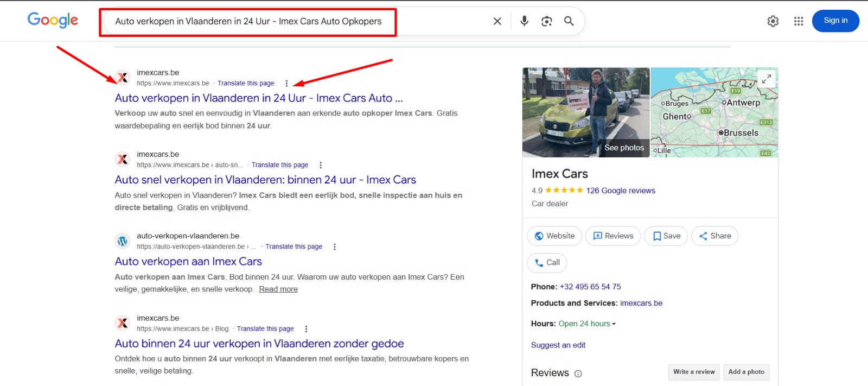Open Imex Cars Website button
The height and width of the screenshot is (386, 868).
point(554,236)
